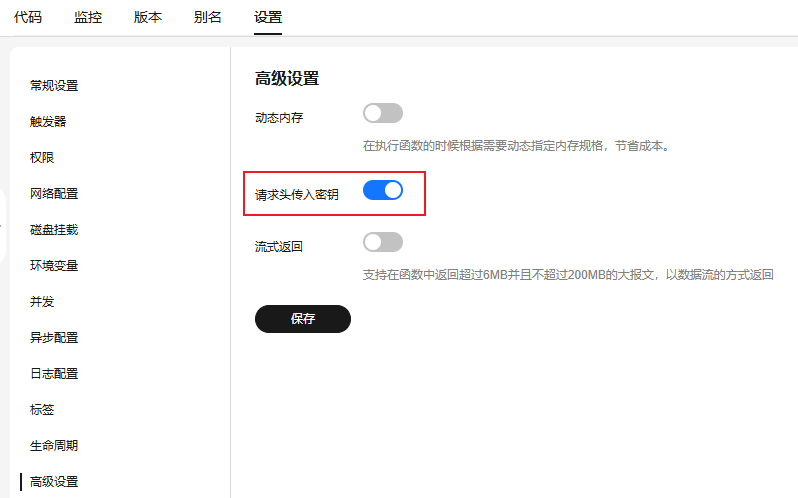Click the 保存 button
Screen dimensions: 798x498
[303, 319]
